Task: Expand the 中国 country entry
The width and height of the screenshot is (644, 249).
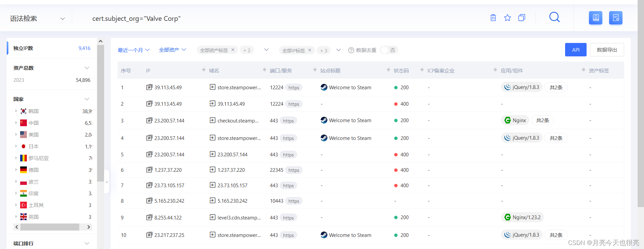Action: click(16, 123)
